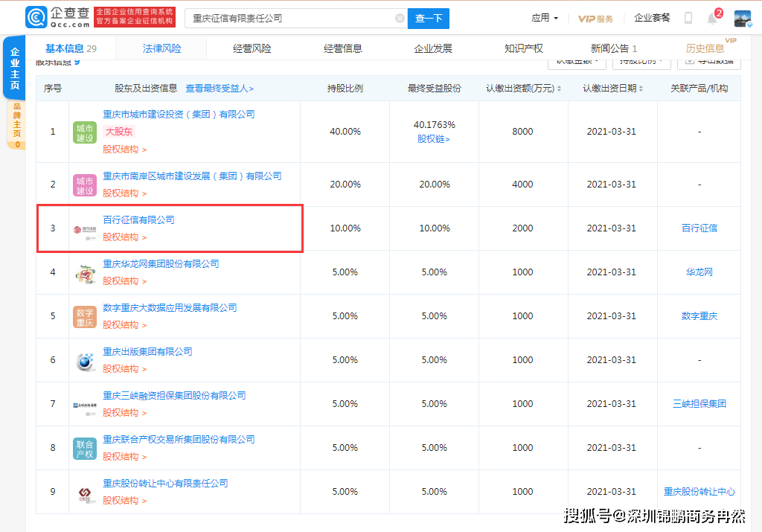762x532 pixels.
Task: Open 重庆三峡融资担保集团股份有限公司 link
Action: tap(174, 396)
